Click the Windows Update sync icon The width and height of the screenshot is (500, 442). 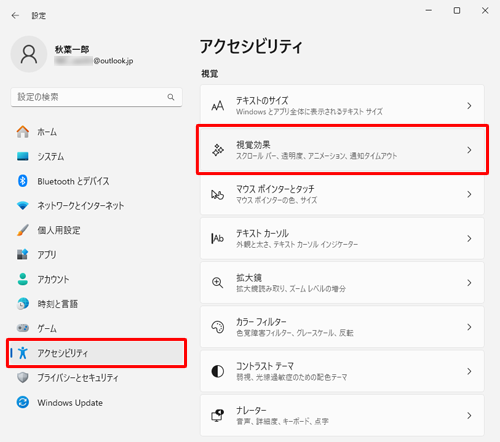coord(23,402)
